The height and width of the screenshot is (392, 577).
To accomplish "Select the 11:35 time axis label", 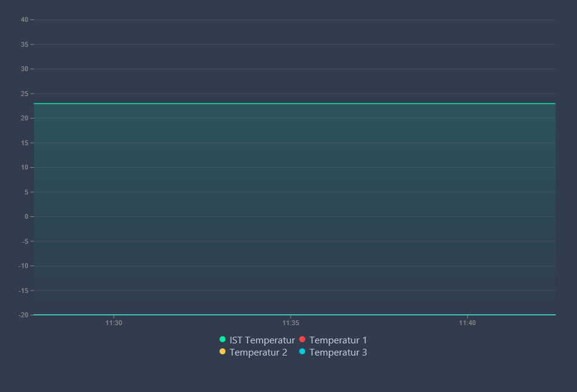I will pyautogui.click(x=291, y=323).
